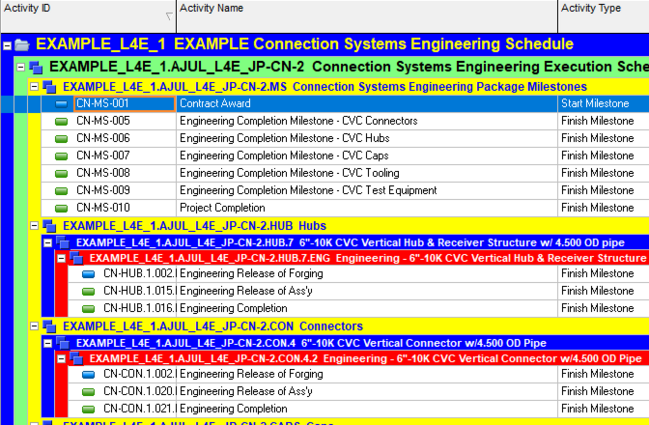Image resolution: width=649 pixels, height=425 pixels.
Task: Click the green activity icon for CN-MS-005
Action: click(x=62, y=121)
